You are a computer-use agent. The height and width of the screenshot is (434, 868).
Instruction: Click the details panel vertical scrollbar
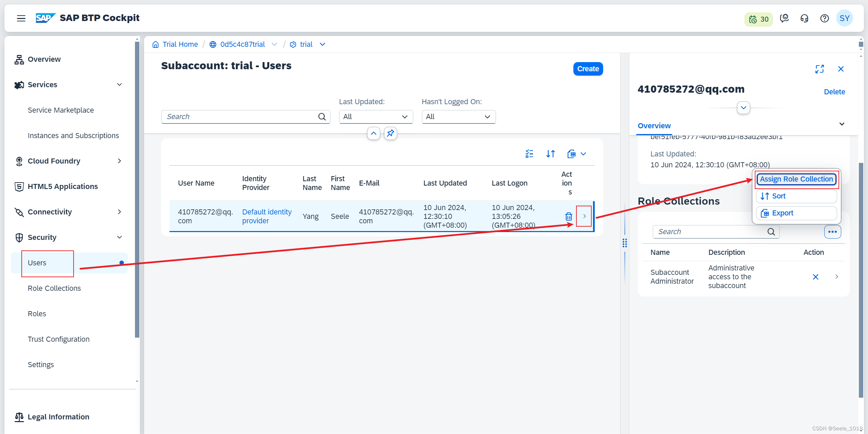click(x=861, y=280)
